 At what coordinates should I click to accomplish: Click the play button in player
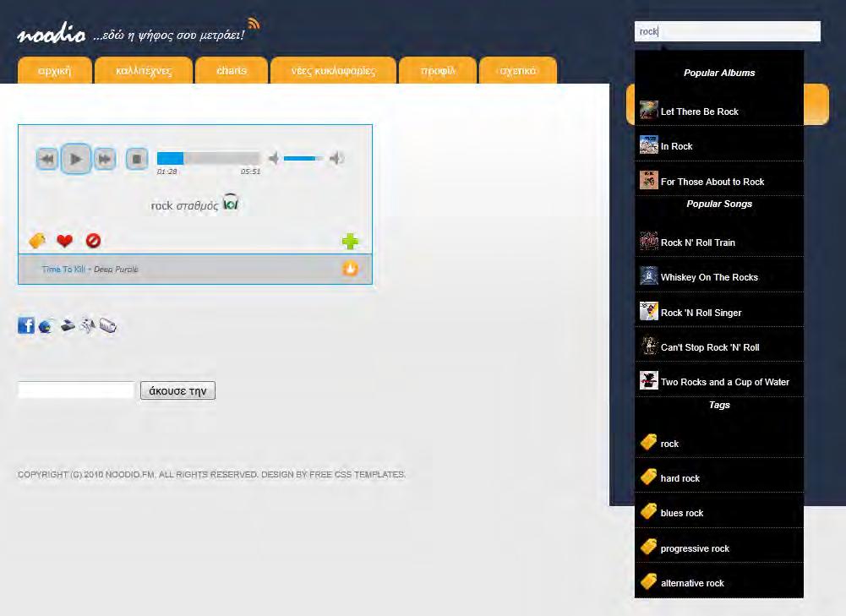[75, 159]
